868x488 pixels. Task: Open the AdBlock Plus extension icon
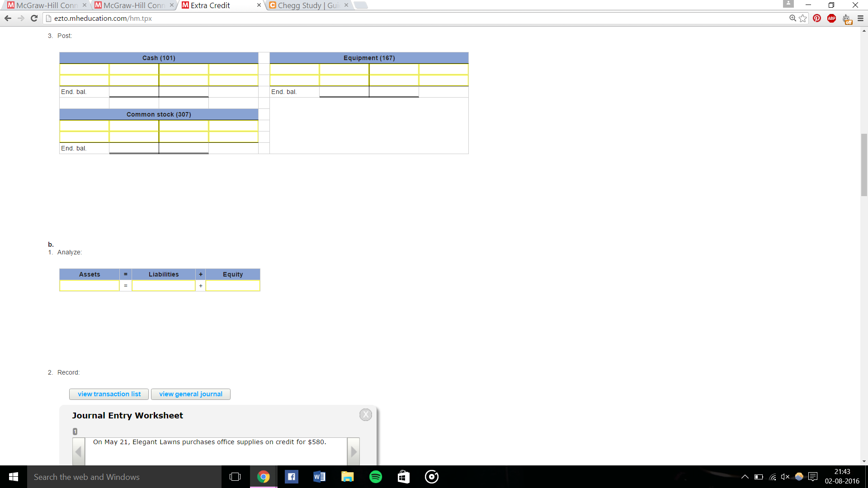pos(831,19)
